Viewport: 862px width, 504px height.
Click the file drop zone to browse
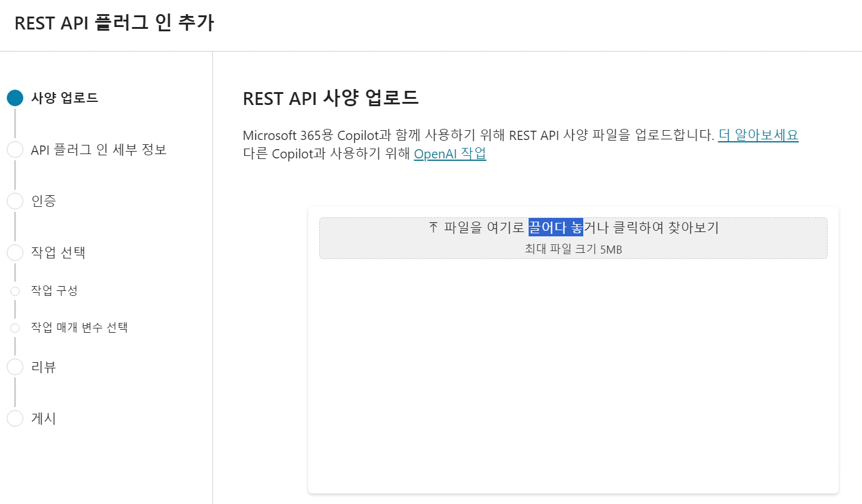573,238
